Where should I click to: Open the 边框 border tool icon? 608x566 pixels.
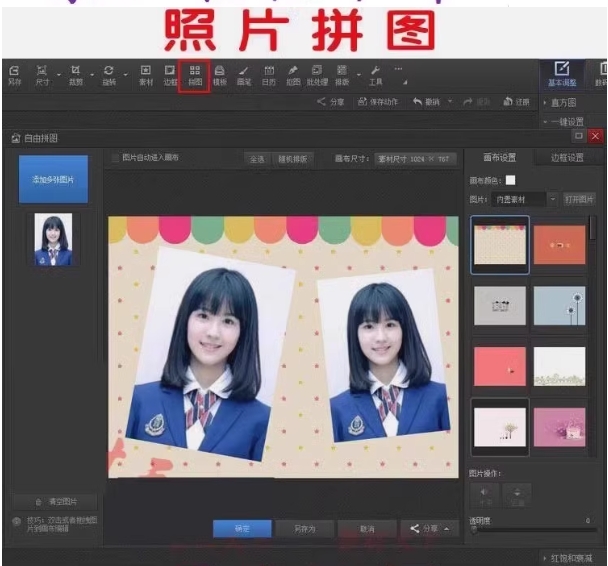pos(170,75)
